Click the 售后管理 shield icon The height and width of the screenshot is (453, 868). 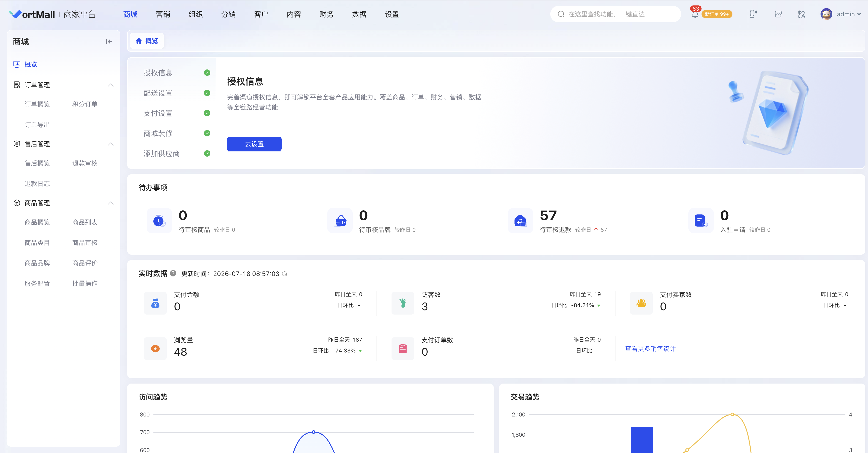17,144
